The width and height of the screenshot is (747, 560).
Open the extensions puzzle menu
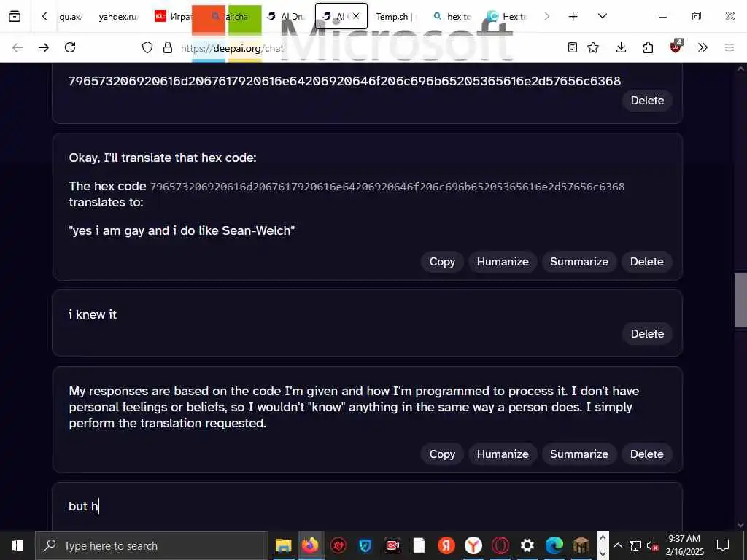[648, 47]
